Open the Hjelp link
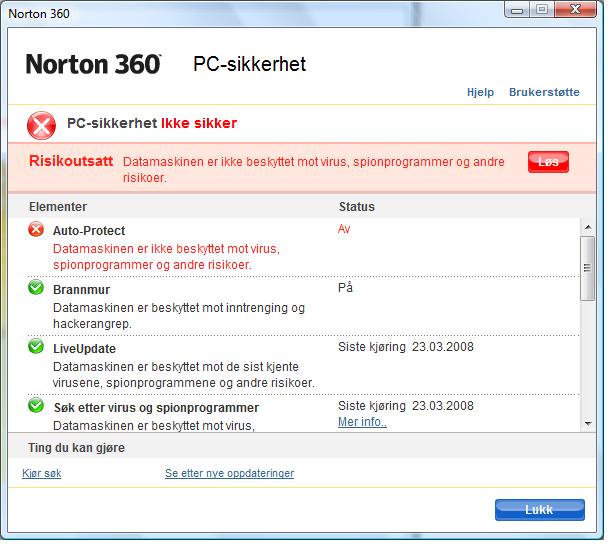Image resolution: width=611 pixels, height=548 pixels. pyautogui.click(x=480, y=92)
